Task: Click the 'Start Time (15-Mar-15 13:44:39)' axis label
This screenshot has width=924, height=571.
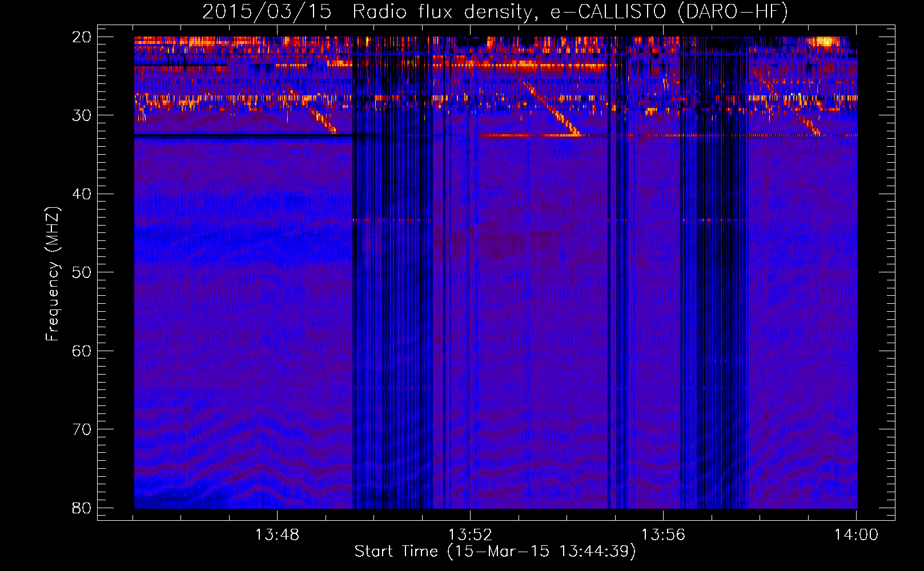Action: [495, 552]
